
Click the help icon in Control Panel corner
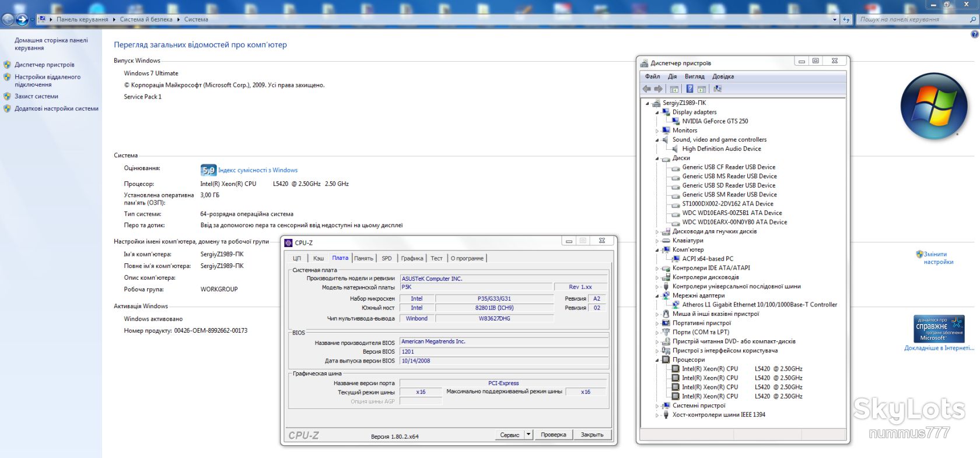pyautogui.click(x=974, y=34)
